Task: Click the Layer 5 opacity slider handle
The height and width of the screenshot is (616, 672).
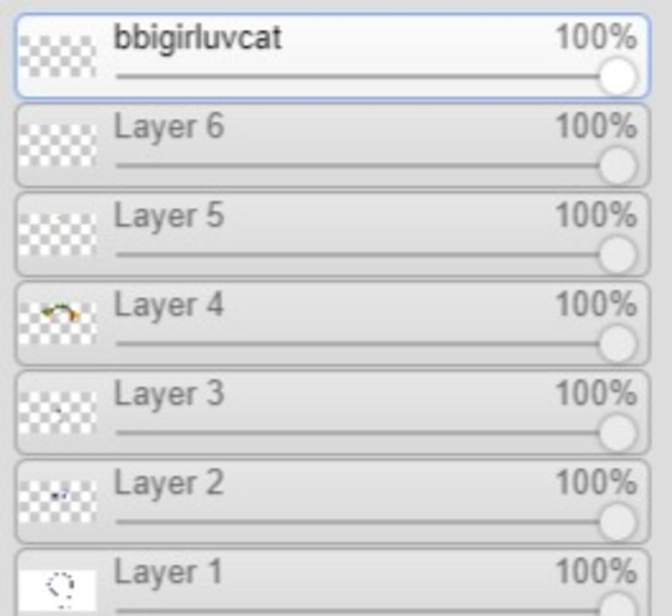Action: [x=618, y=255]
